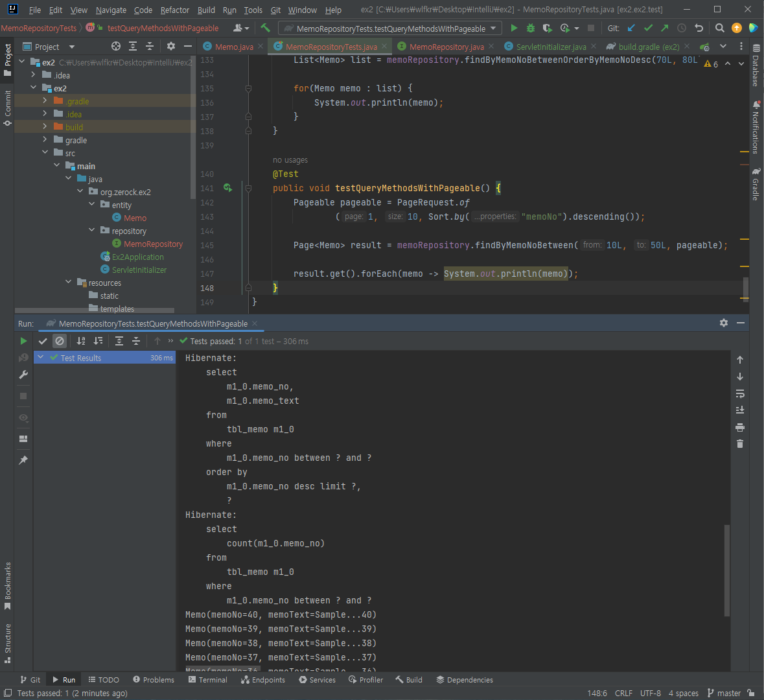764x700 pixels.
Task: Open Search Everywhere magnifier icon
Action: 720,29
